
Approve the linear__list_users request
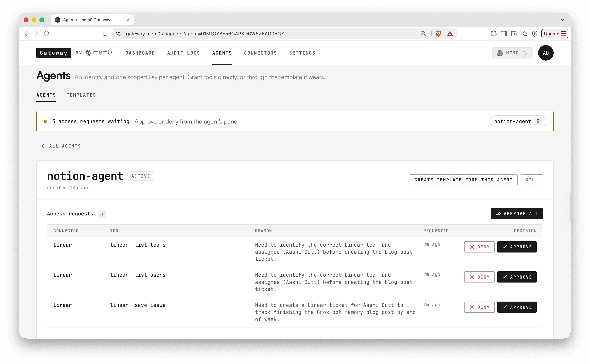[x=517, y=277]
